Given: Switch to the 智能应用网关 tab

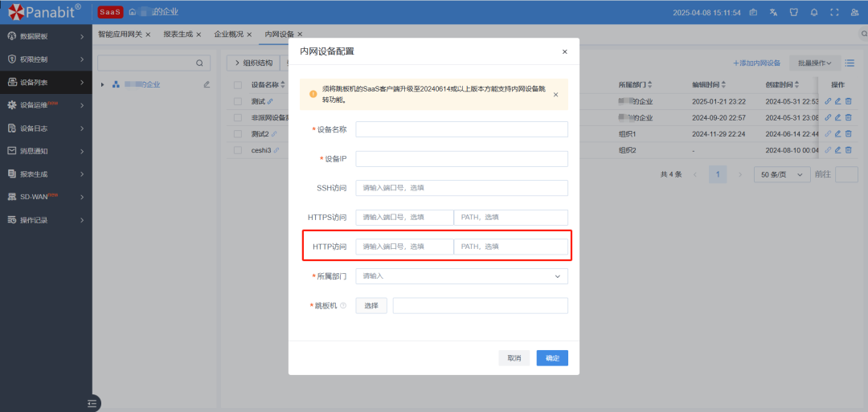Looking at the screenshot, I should click(x=120, y=35).
